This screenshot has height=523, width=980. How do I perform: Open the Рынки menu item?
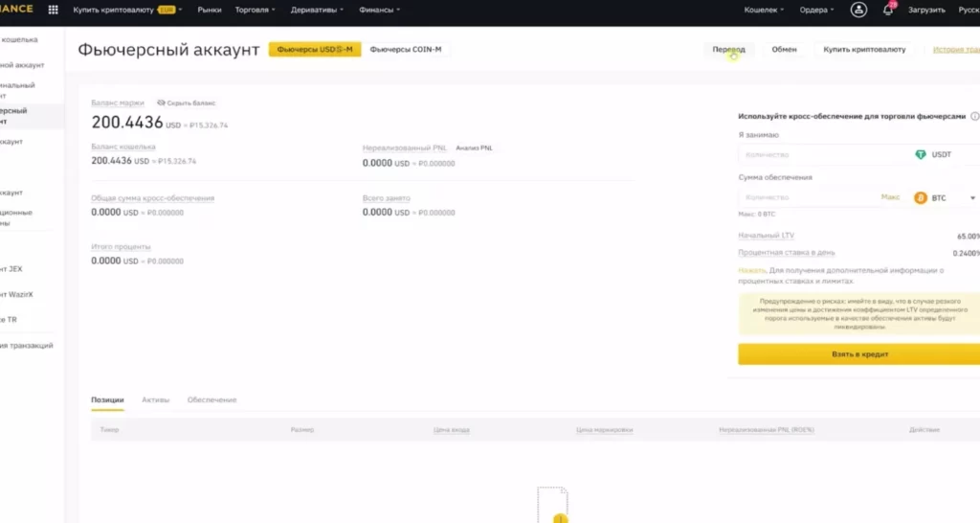click(x=210, y=10)
